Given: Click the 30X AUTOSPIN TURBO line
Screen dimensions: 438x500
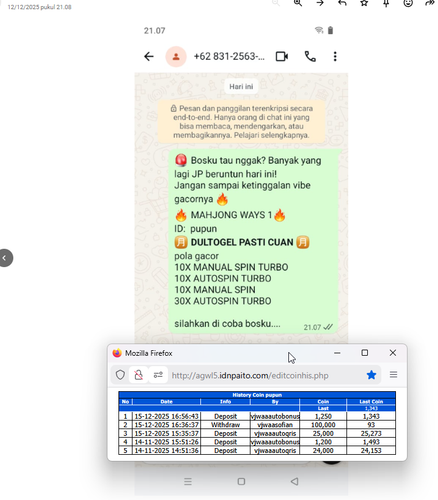Looking at the screenshot, I should point(223,301).
